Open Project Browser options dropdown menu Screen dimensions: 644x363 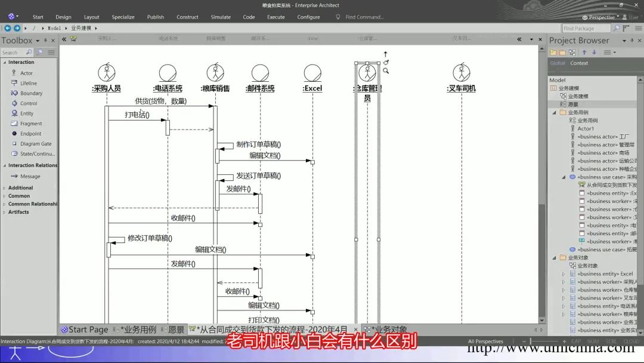click(x=624, y=41)
